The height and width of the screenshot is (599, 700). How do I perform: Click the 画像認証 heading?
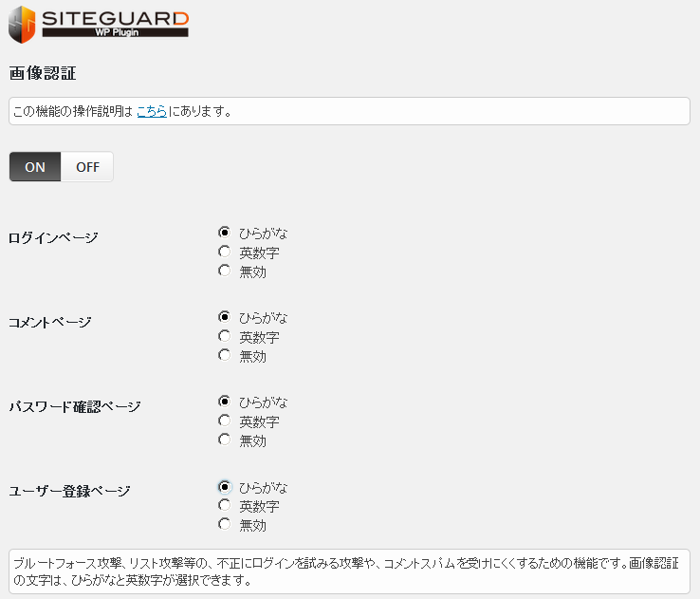pyautogui.click(x=43, y=73)
